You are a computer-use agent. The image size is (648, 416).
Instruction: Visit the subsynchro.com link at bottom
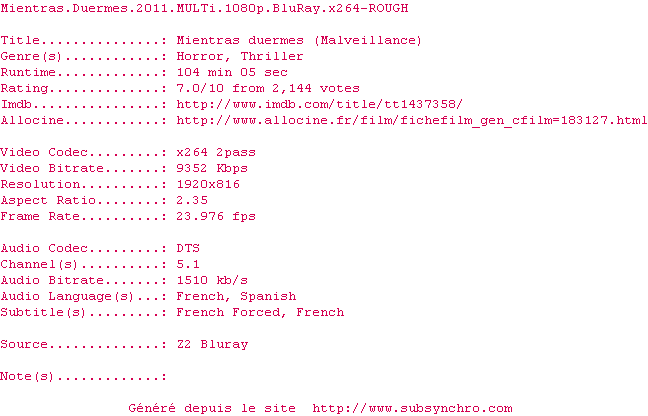[x=412, y=409]
